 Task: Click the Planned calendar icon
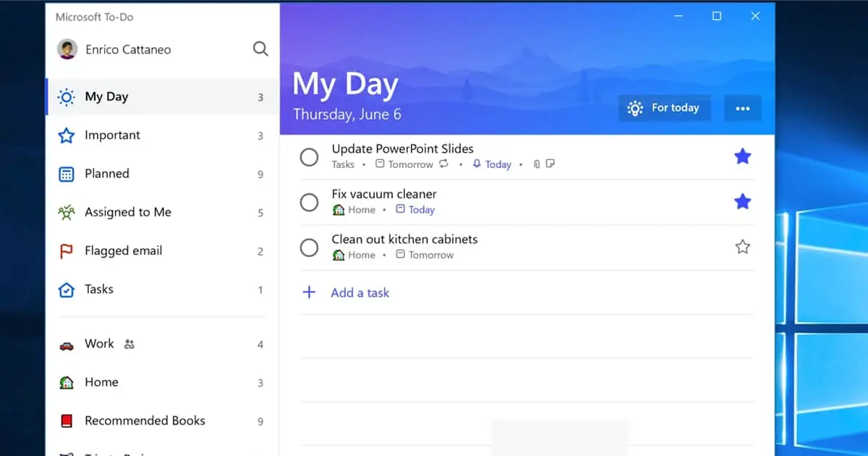(x=67, y=174)
